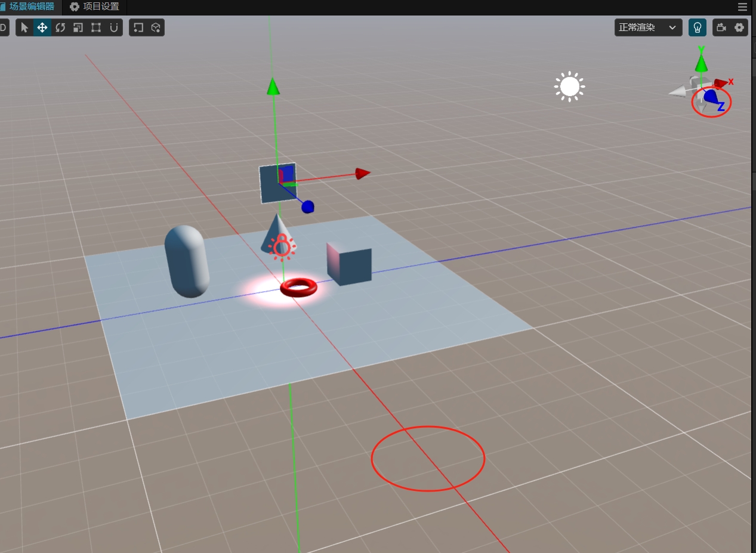Switch to the rotate tool

click(x=60, y=27)
